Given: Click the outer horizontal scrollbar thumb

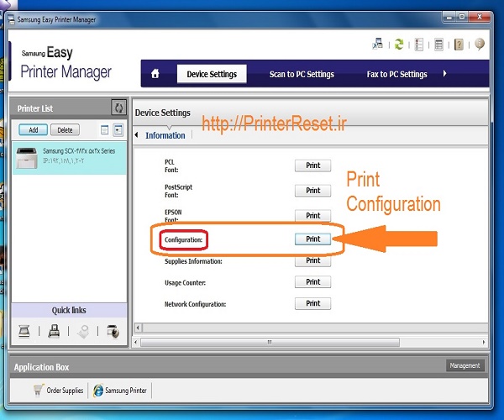Looking at the screenshot, I should point(270,342).
